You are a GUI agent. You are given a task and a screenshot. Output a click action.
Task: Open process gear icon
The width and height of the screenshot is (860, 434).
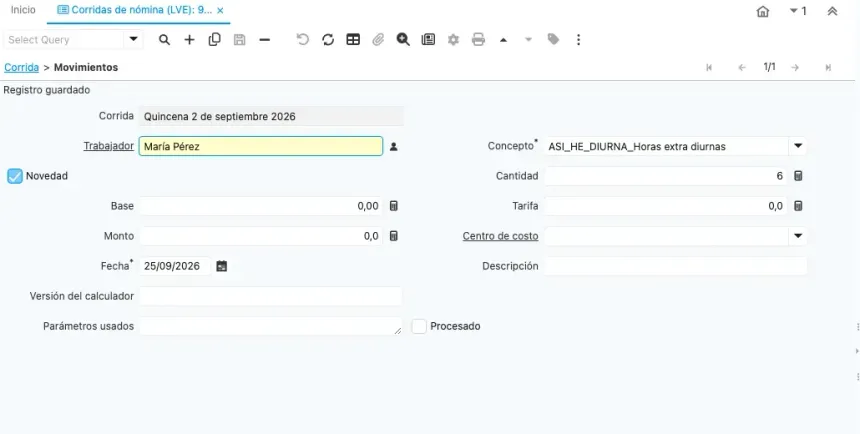click(x=453, y=40)
